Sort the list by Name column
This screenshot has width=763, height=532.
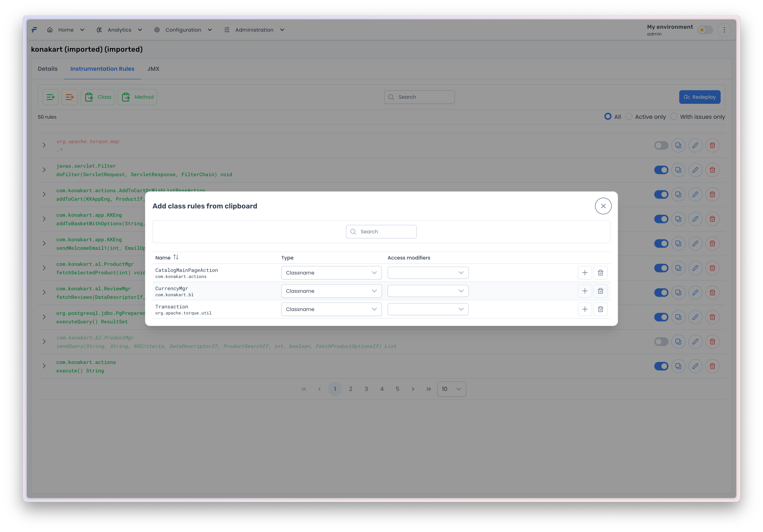[176, 258]
